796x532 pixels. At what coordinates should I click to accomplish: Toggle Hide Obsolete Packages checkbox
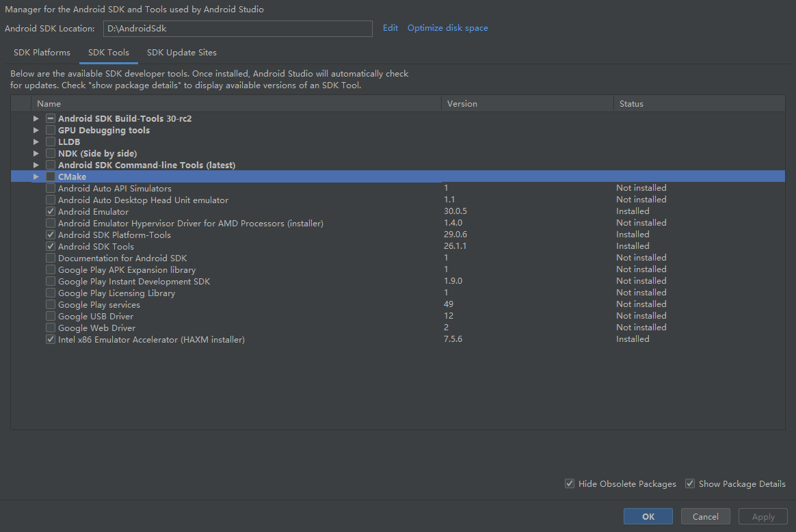point(570,483)
